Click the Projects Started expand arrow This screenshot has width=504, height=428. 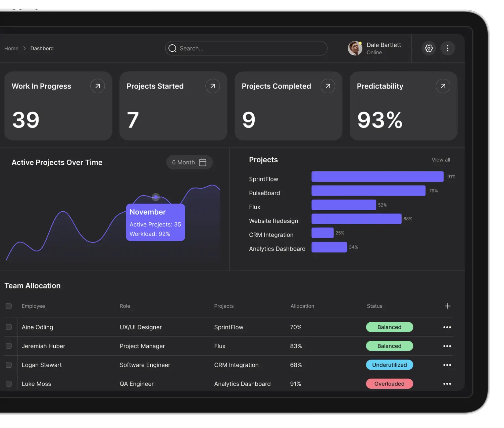click(212, 86)
